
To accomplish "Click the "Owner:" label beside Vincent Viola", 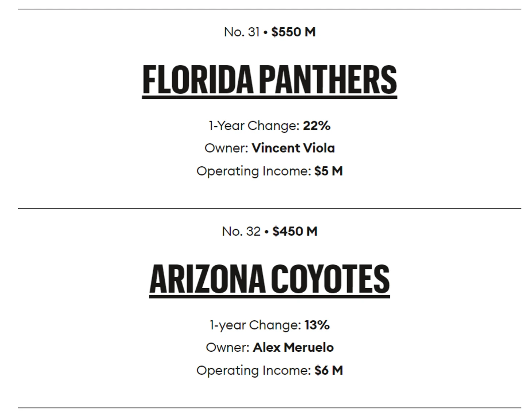I will (x=226, y=148).
